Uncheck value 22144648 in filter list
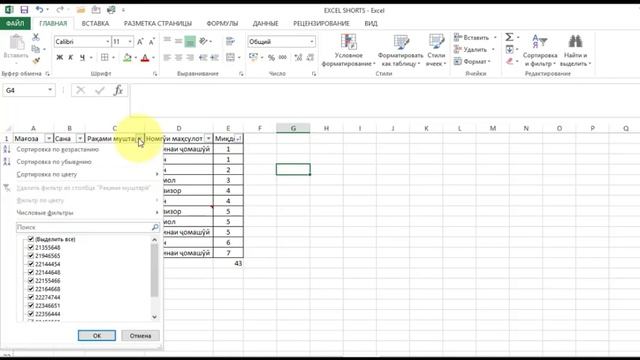 [x=31, y=272]
